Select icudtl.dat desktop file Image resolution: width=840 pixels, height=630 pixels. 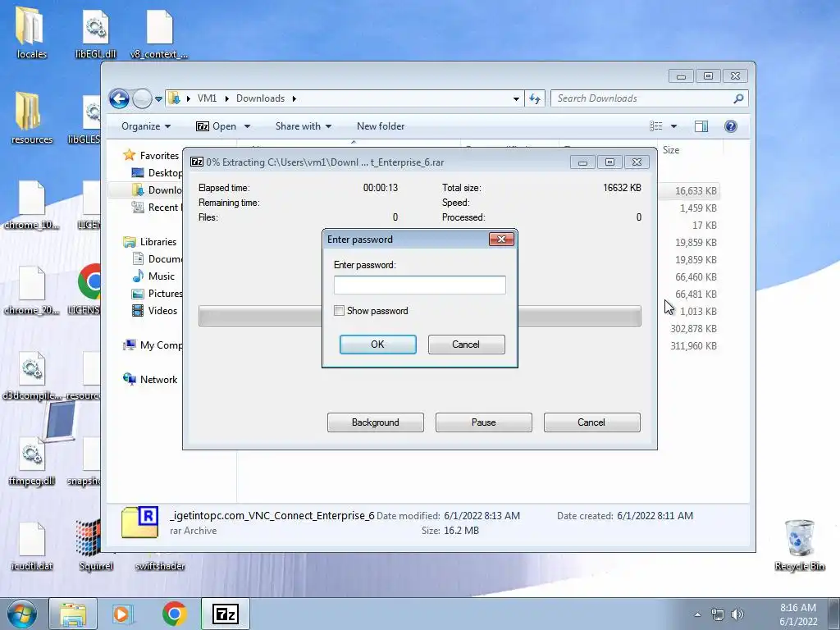tap(32, 546)
